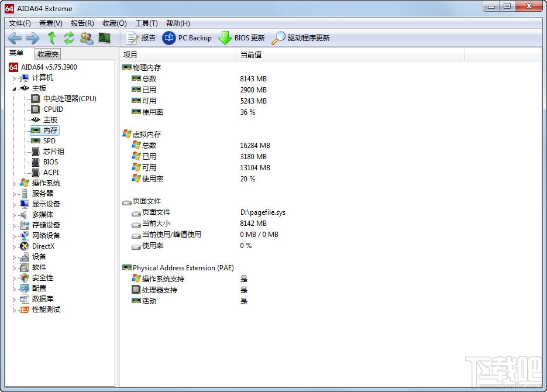Switch to the 收藏夹 tab
This screenshot has height=392, width=547.
[x=48, y=54]
